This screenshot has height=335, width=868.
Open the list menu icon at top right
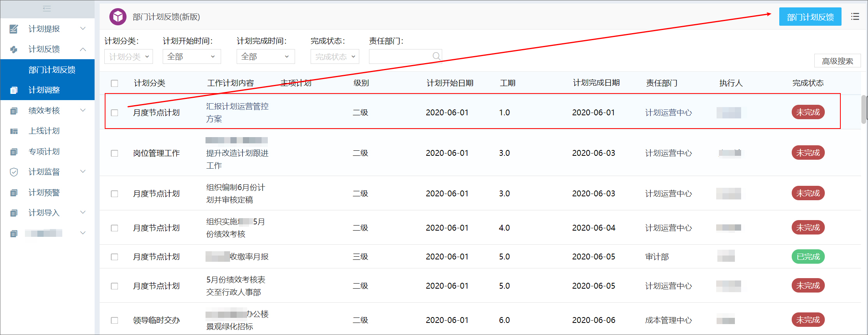[x=855, y=17]
